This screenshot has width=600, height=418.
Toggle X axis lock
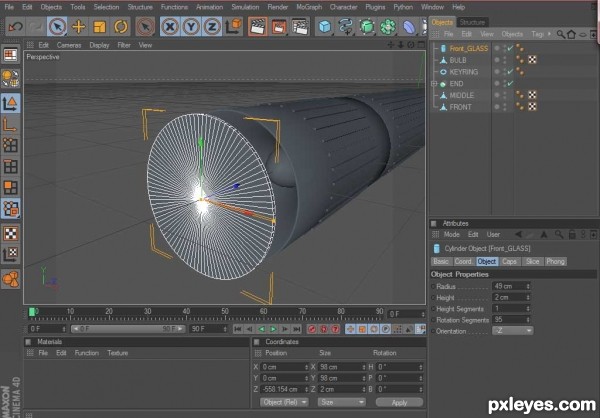(x=170, y=27)
